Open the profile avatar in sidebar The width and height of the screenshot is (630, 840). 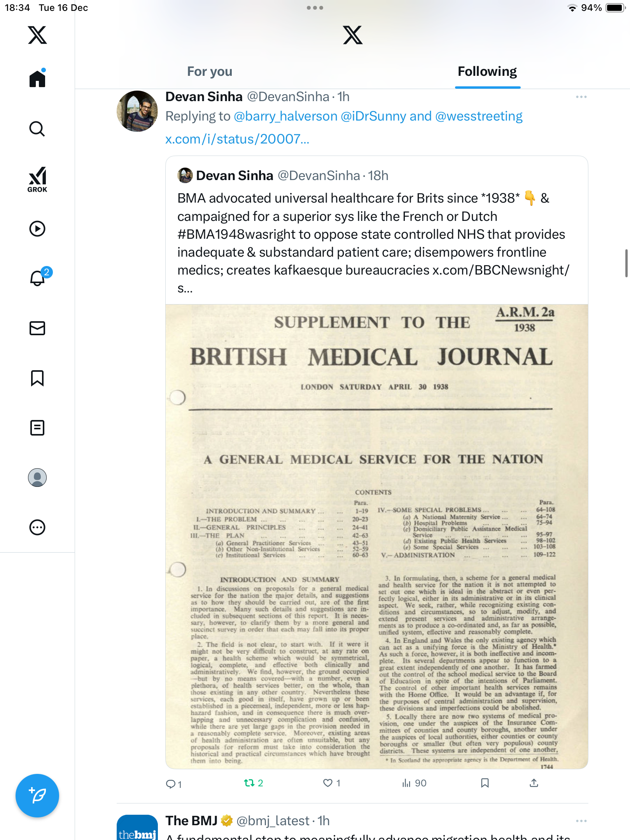point(37,478)
